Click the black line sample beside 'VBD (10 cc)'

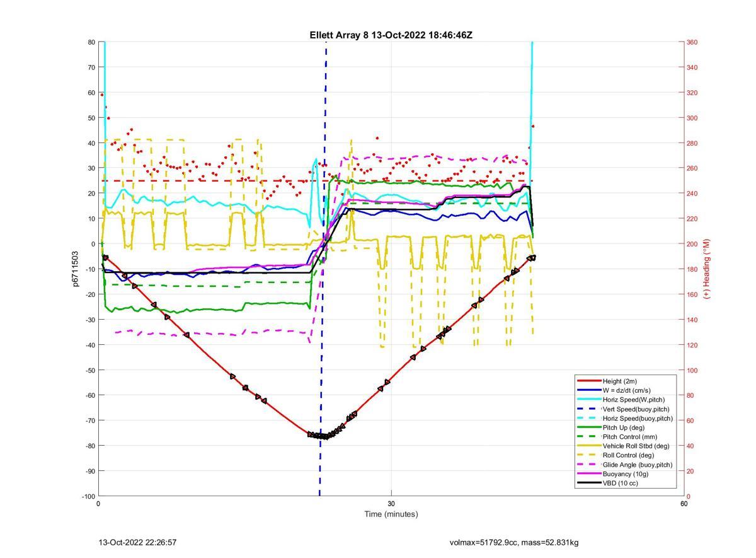(x=589, y=484)
